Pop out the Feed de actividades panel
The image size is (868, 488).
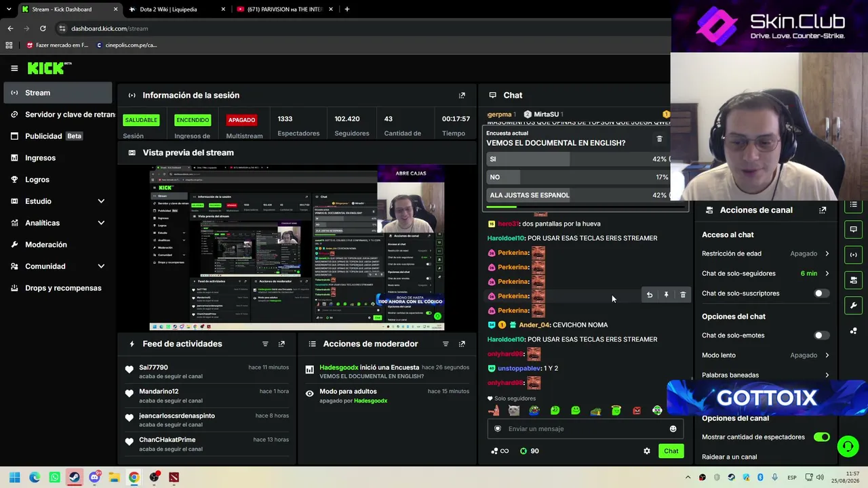(x=281, y=344)
